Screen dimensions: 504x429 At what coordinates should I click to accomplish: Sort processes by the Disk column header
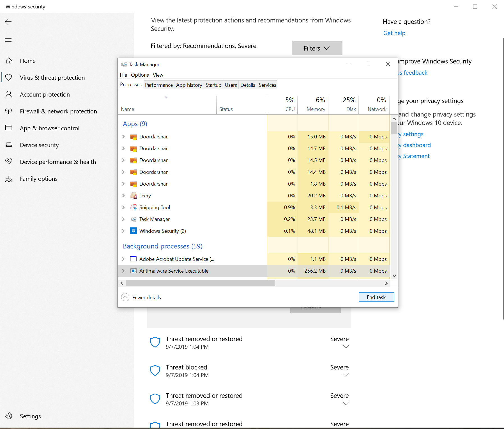pos(344,104)
